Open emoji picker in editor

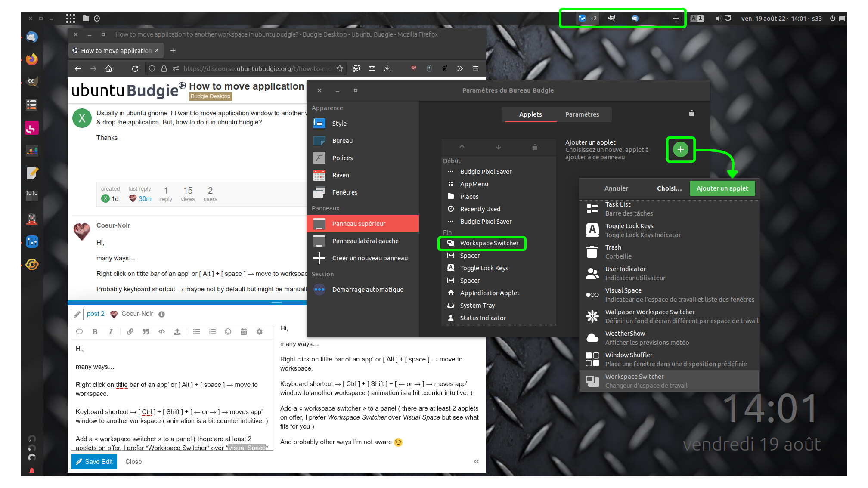228,331
